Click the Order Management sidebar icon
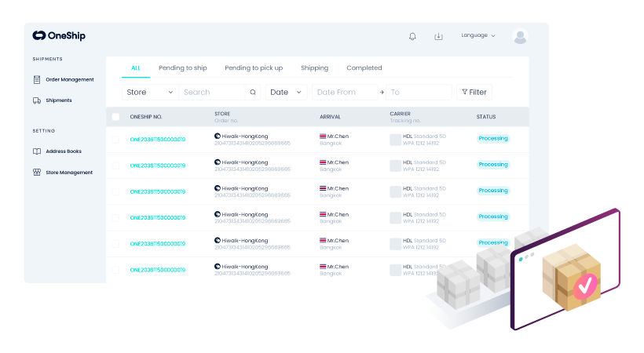The width and height of the screenshot is (644, 353). 37,79
